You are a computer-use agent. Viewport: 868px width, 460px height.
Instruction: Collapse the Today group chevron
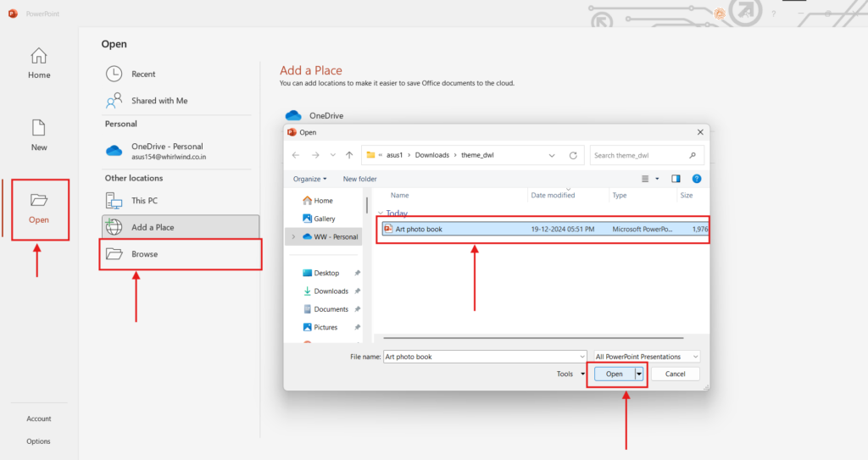(x=381, y=213)
